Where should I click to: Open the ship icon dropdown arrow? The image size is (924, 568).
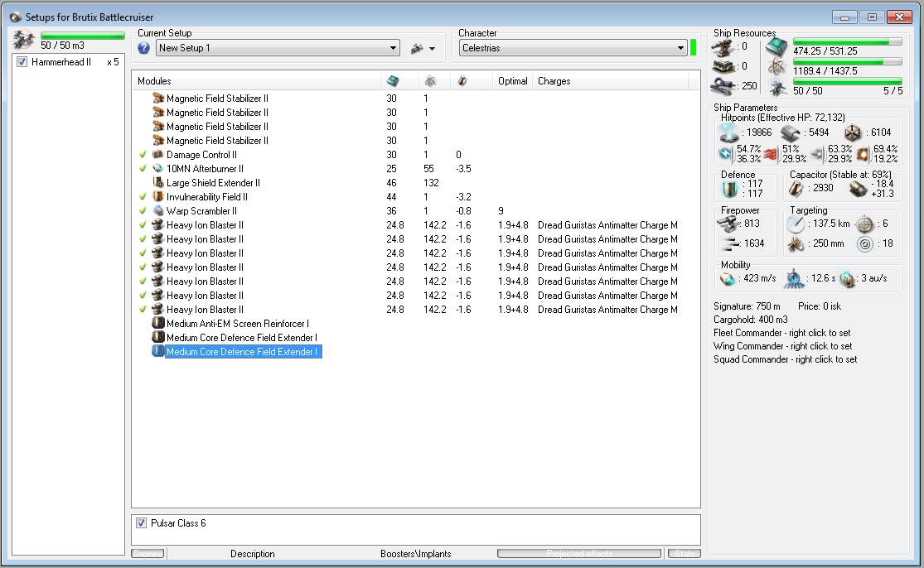click(432, 49)
